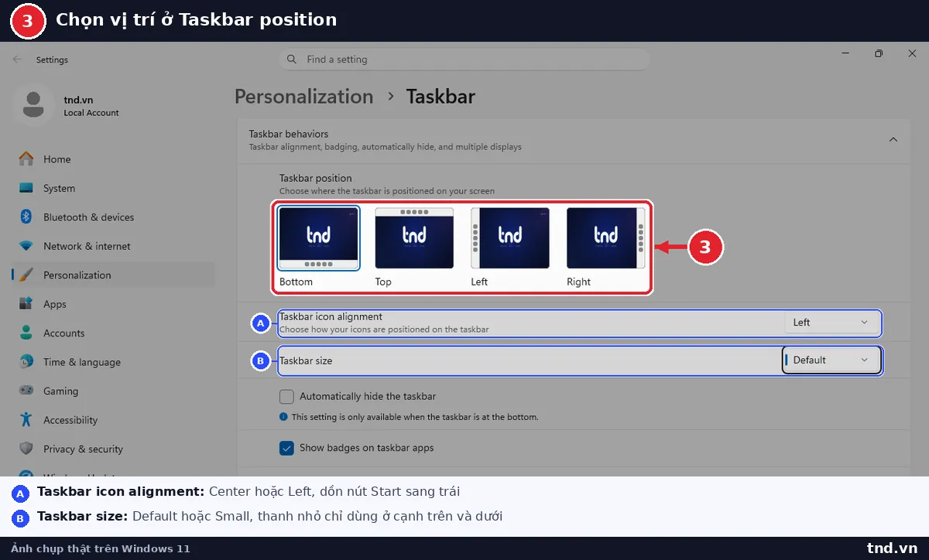Click the Bluetooth icon in the sidebar
This screenshot has width=929, height=560.
point(26,217)
